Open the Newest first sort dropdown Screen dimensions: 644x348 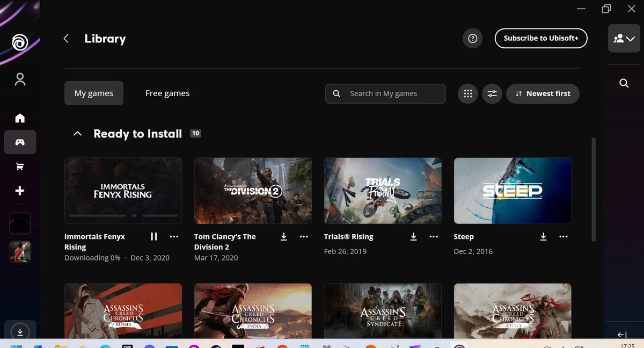543,93
